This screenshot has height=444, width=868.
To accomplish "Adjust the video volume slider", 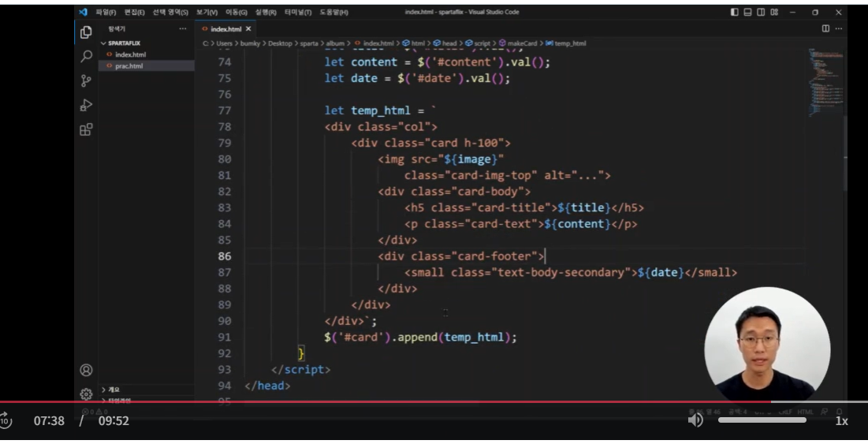I will point(762,420).
